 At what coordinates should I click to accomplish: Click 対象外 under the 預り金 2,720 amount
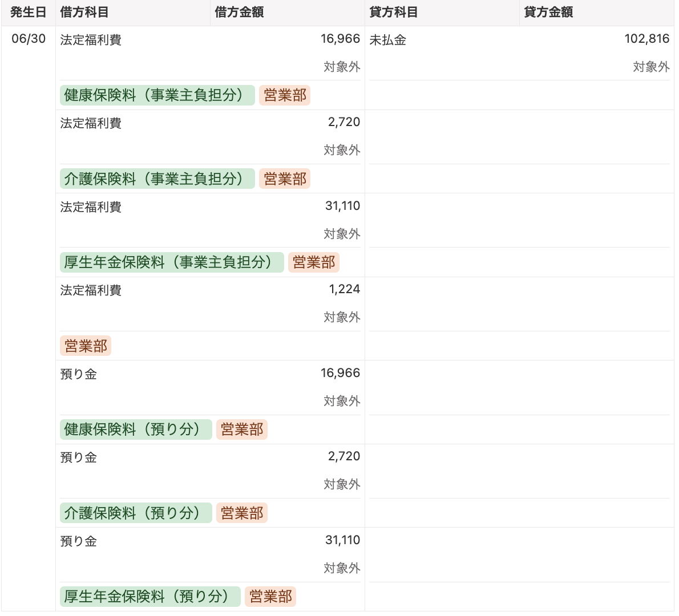coord(342,484)
